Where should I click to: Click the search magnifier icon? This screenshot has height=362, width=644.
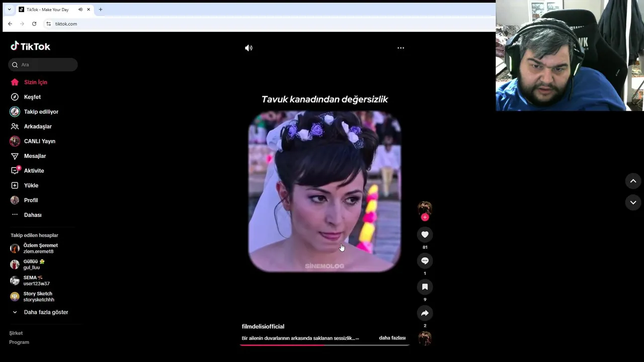(x=15, y=64)
